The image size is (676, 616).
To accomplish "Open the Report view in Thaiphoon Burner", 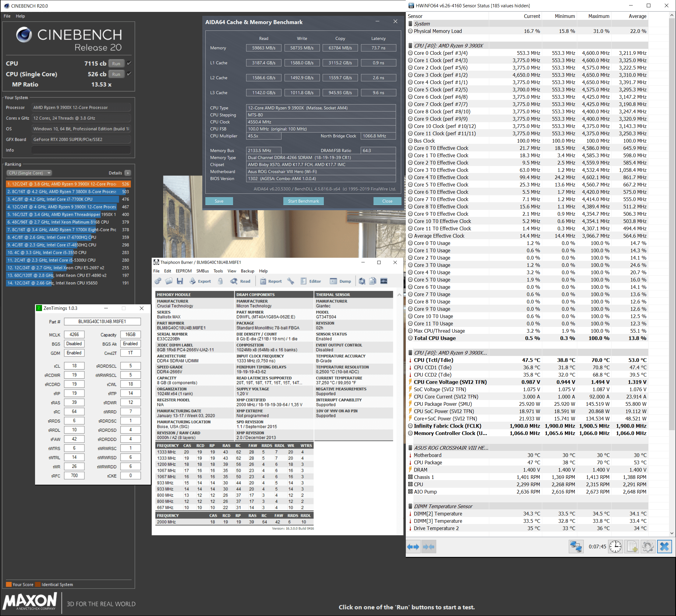I will (271, 281).
